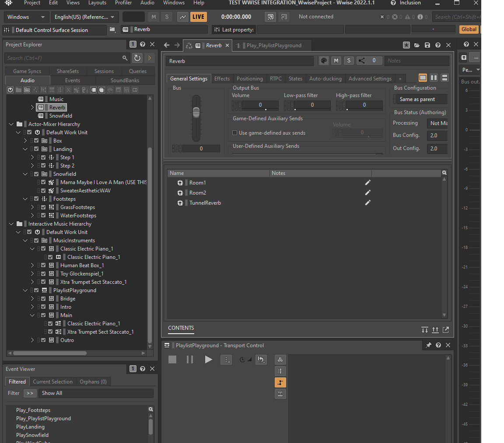The width and height of the screenshot is (504, 443).
Task: Click the search icon in Contents list header
Action: click(x=444, y=173)
